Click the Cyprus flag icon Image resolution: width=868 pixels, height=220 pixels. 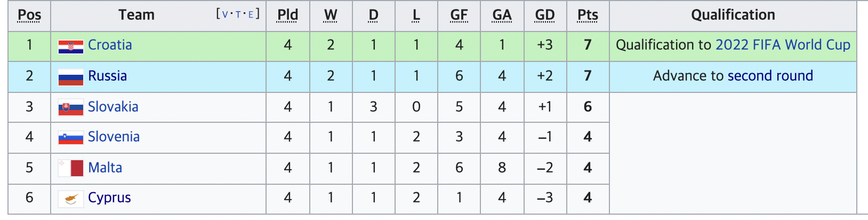(71, 199)
